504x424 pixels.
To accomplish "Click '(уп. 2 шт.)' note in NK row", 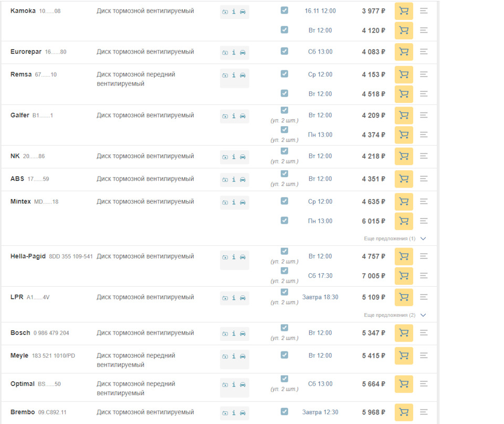I will pos(284,161).
